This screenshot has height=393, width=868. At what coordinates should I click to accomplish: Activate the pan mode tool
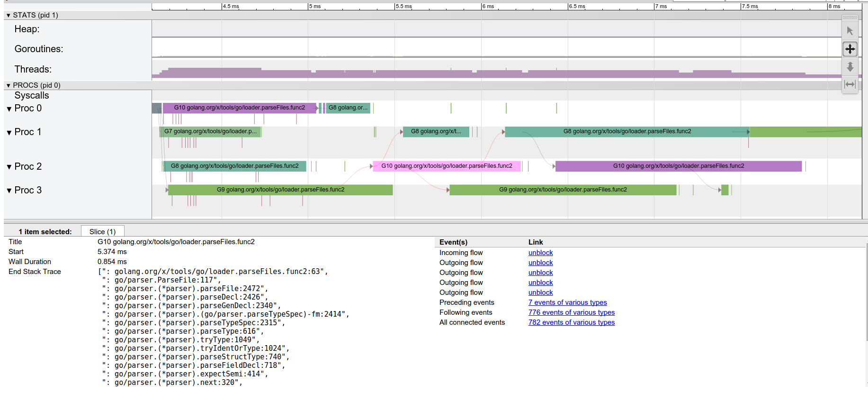click(850, 49)
